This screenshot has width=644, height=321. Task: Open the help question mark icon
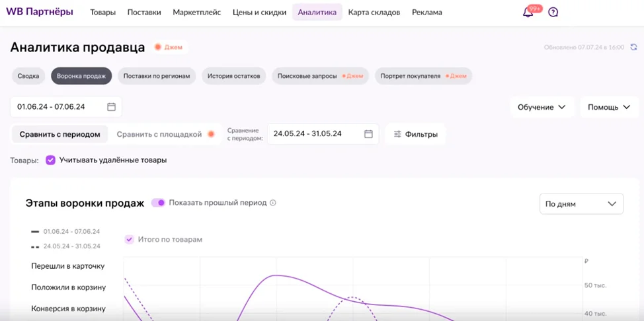pos(553,13)
